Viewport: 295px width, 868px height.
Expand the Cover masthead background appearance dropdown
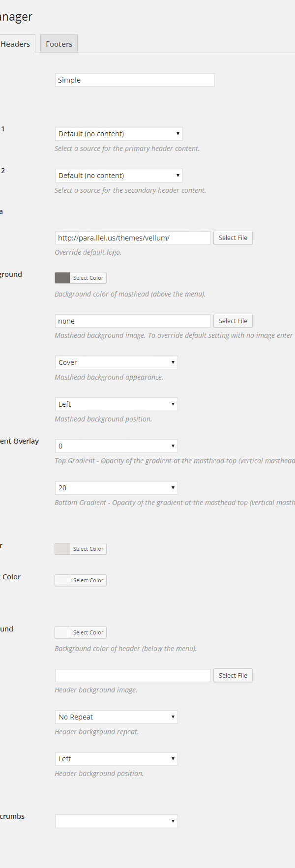point(117,362)
